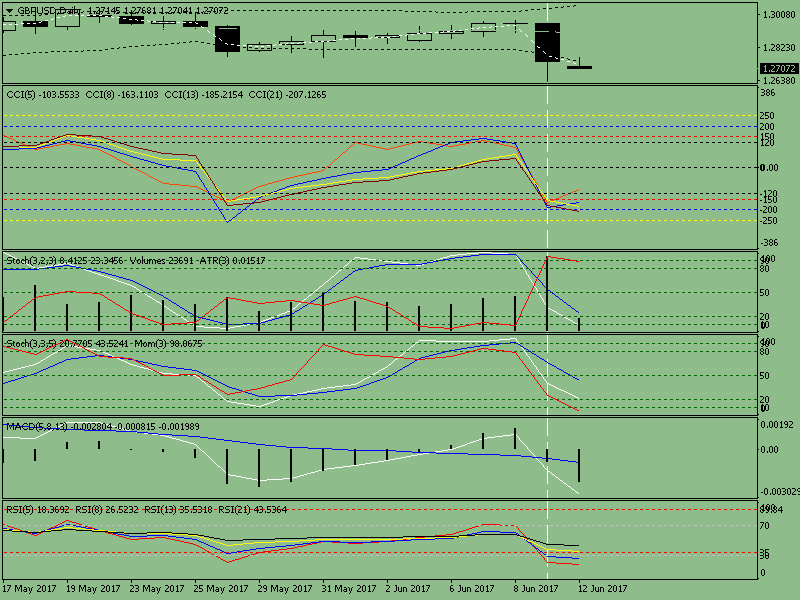Click the 1.28230 price axis label

779,47
